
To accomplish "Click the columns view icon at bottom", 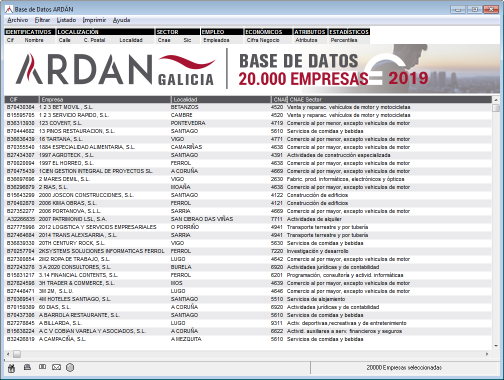I will [42, 367].
